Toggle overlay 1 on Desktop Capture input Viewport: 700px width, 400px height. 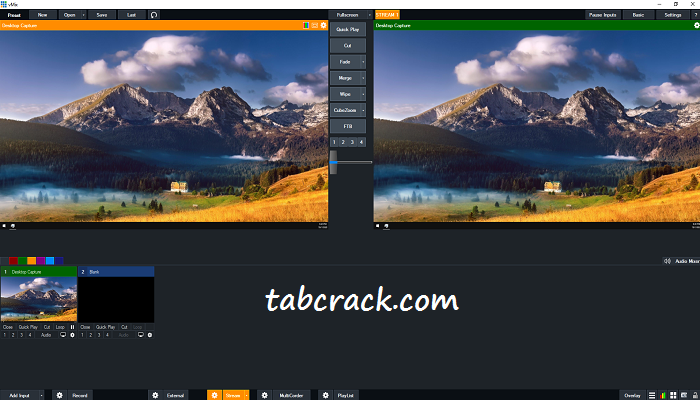4,335
